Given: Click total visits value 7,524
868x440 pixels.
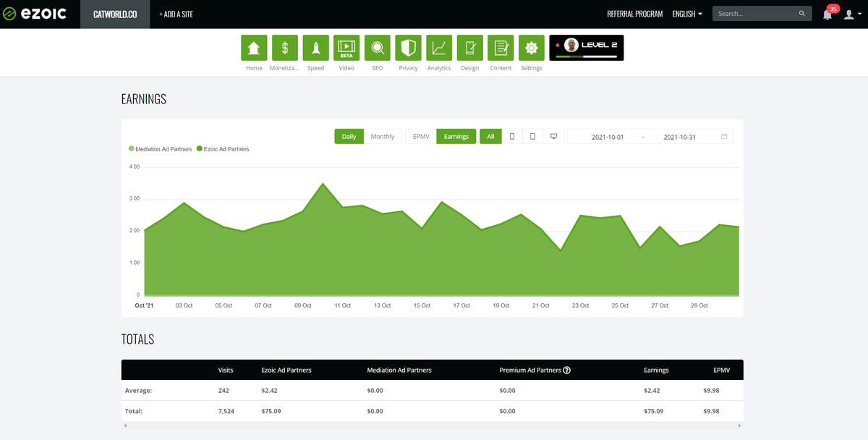Looking at the screenshot, I should point(227,411).
